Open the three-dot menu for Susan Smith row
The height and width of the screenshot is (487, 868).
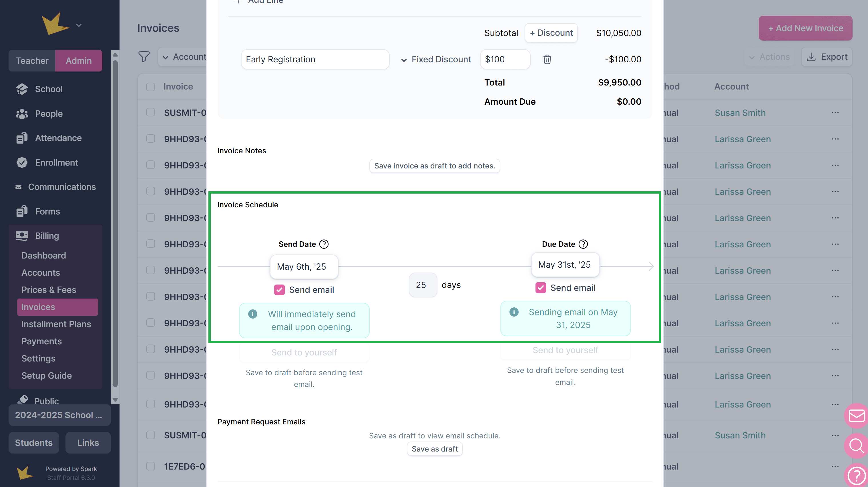[835, 113]
